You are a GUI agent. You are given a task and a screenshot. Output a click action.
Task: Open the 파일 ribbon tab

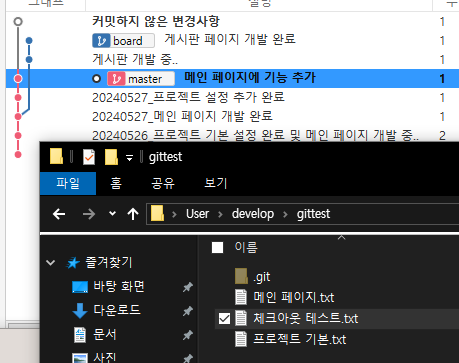[68, 183]
